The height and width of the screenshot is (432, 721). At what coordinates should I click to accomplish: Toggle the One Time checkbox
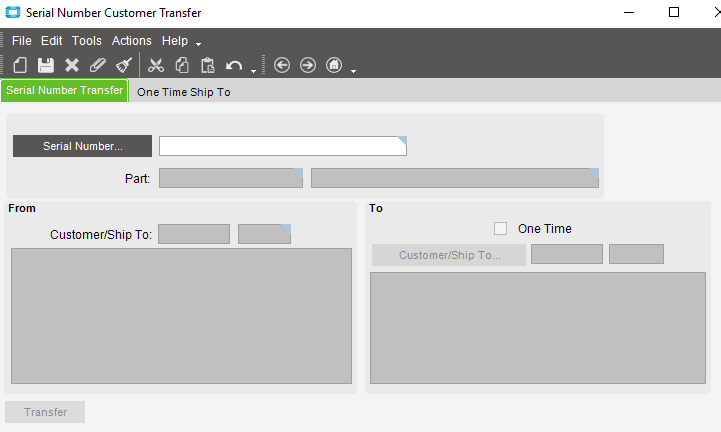point(500,229)
